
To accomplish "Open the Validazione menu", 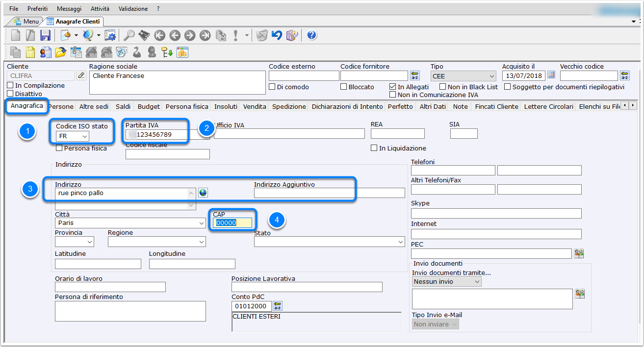I will pos(133,9).
